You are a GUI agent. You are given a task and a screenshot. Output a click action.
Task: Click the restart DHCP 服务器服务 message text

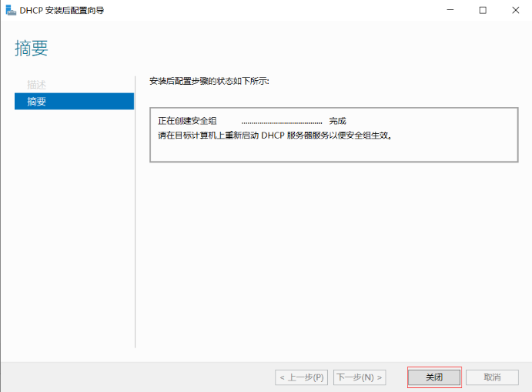275,136
